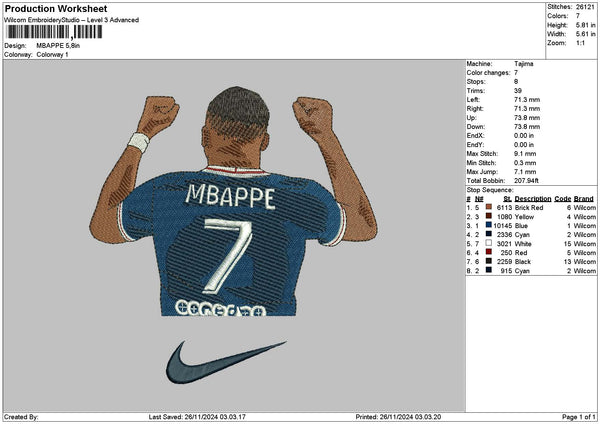Select the Max Stitch value '9.1 mm'
The width and height of the screenshot is (600, 424).
(525, 154)
